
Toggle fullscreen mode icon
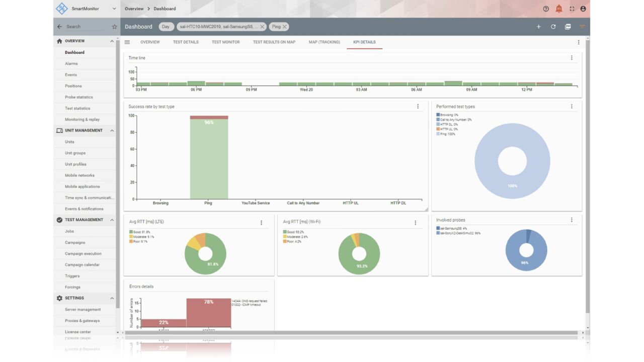[x=572, y=9]
